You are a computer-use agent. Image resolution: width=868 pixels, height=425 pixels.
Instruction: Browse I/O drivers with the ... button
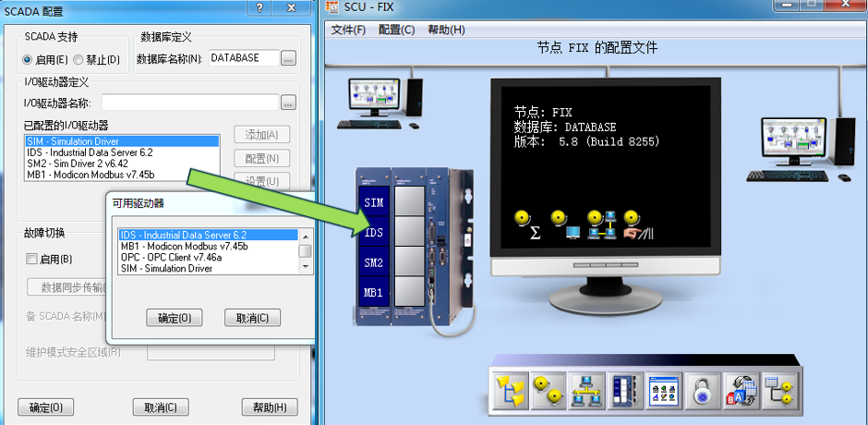coord(288,103)
